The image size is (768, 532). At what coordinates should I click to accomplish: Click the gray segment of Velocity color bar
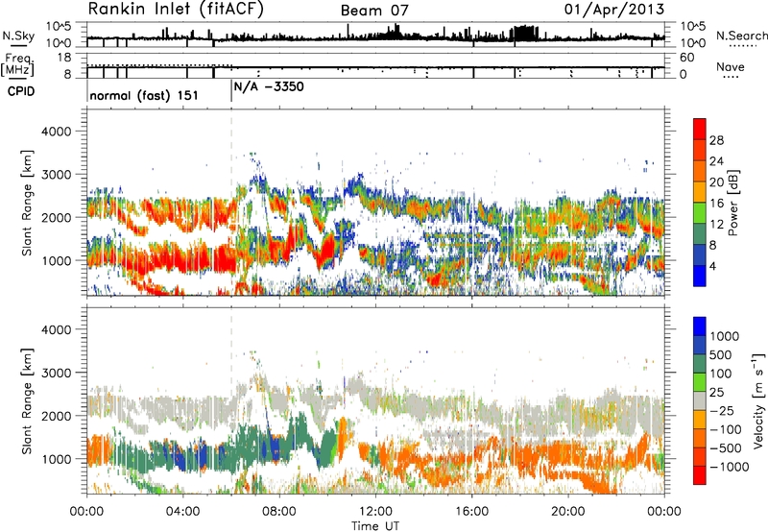(x=700, y=400)
